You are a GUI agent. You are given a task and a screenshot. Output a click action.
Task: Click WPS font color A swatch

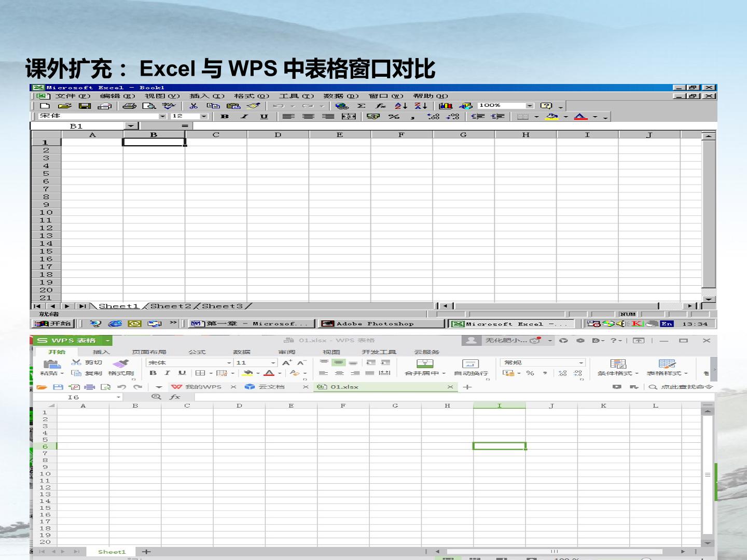(269, 373)
